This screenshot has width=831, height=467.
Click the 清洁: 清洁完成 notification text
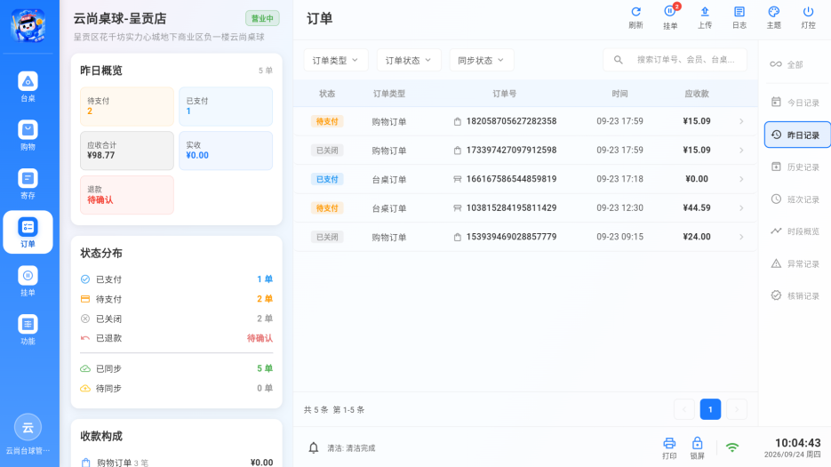coord(351,448)
